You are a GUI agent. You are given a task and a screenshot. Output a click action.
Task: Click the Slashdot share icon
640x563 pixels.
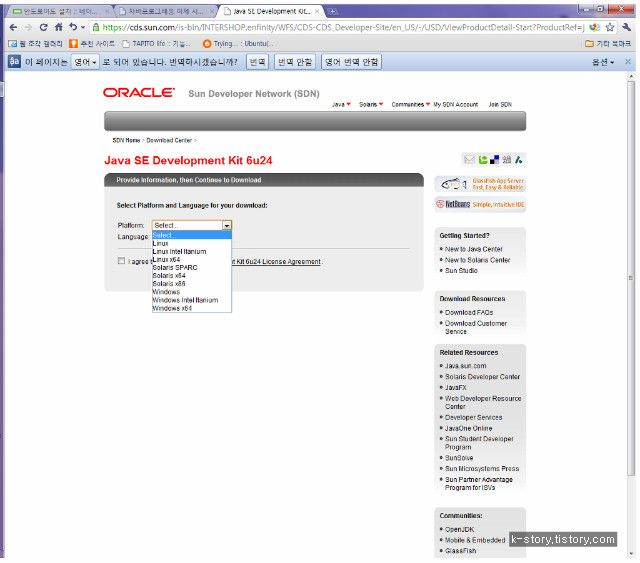518,160
